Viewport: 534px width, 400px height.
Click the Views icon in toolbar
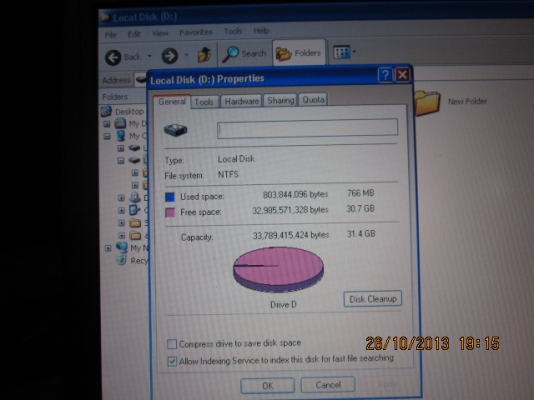tap(342, 52)
